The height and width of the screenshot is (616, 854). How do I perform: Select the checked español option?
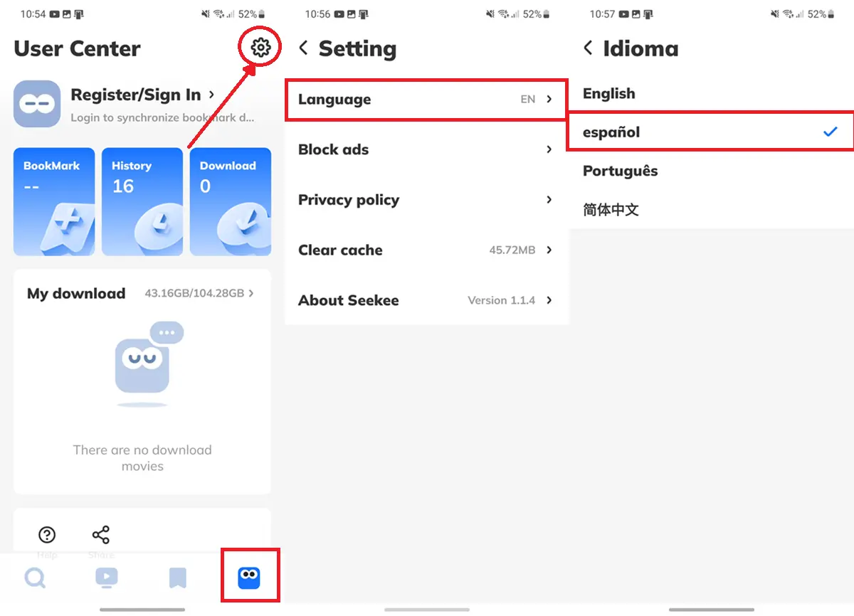click(x=712, y=132)
